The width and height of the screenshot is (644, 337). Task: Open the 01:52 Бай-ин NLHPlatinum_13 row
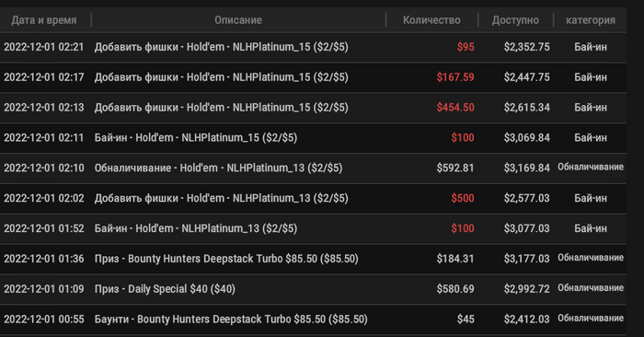pyautogui.click(x=313, y=228)
